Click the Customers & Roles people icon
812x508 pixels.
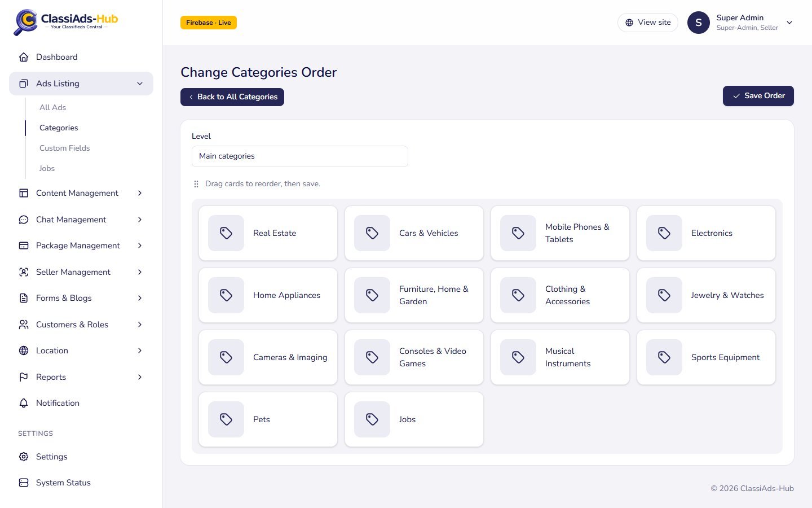24,325
